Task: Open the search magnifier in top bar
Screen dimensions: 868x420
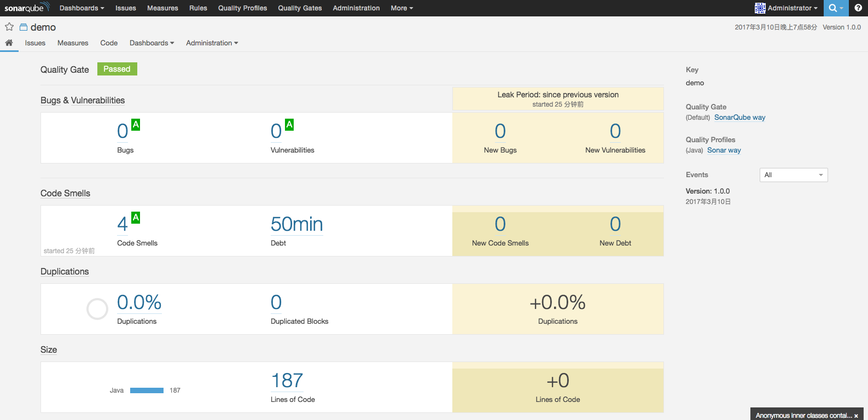Action: [x=832, y=8]
